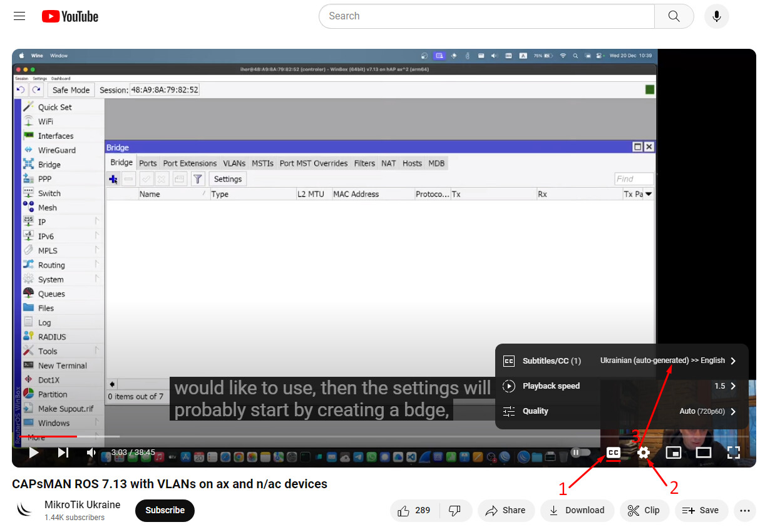Open New Terminal in WinBox
Image resolution: width=765 pixels, height=532 pixels.
tap(62, 366)
